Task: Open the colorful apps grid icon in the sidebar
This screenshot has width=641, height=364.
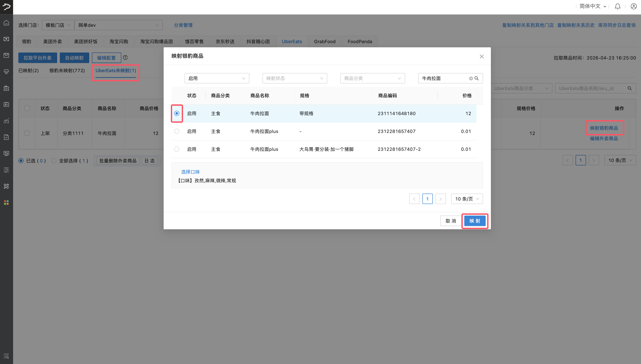Action: tap(7, 202)
